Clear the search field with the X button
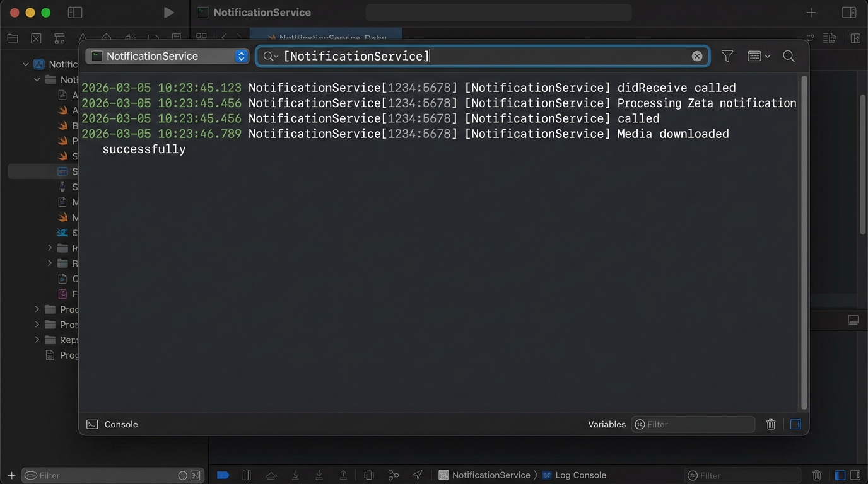Viewport: 868px width, 484px height. point(696,56)
